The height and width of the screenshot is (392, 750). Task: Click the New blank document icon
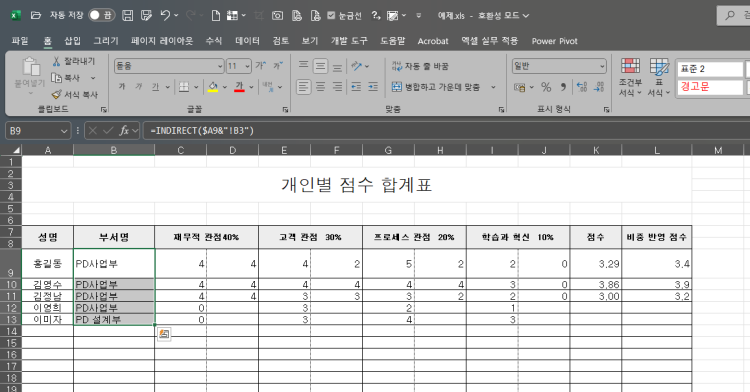[x=216, y=16]
